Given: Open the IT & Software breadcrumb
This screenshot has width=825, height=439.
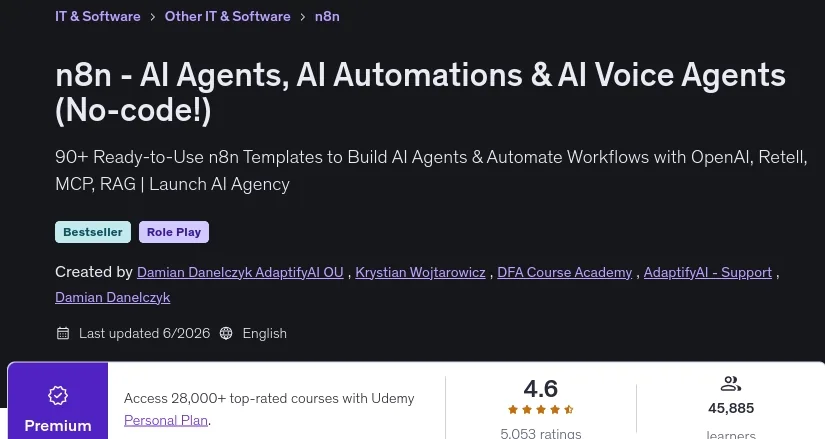Looking at the screenshot, I should click(98, 16).
